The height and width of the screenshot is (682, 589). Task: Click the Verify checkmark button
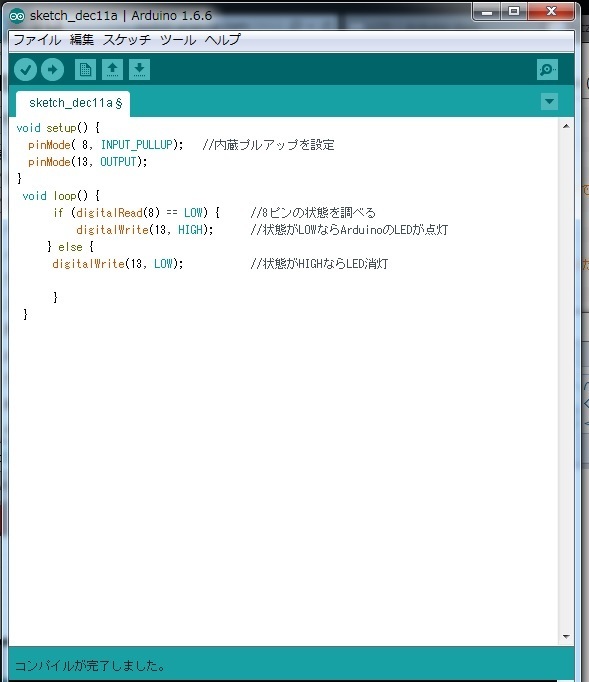pos(25,70)
